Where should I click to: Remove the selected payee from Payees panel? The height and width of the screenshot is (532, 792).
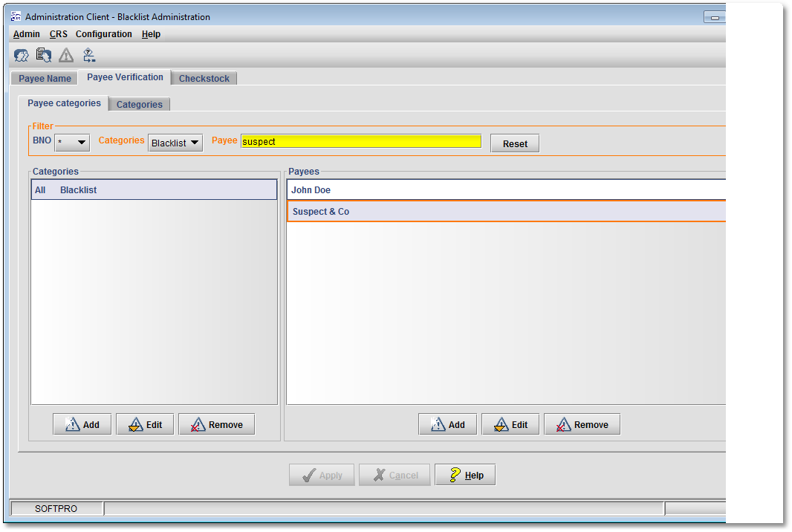[x=582, y=424]
